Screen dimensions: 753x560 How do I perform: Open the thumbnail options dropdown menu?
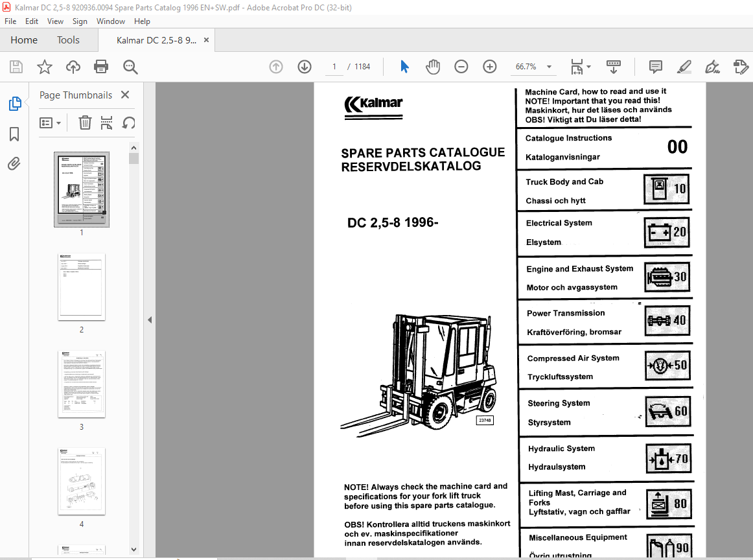click(x=51, y=123)
